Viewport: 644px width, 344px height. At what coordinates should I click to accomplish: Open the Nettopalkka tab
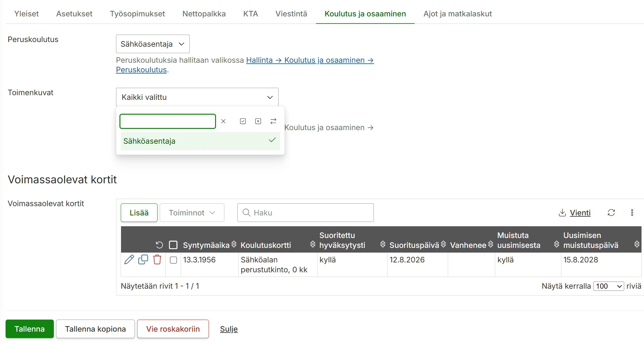pos(204,14)
